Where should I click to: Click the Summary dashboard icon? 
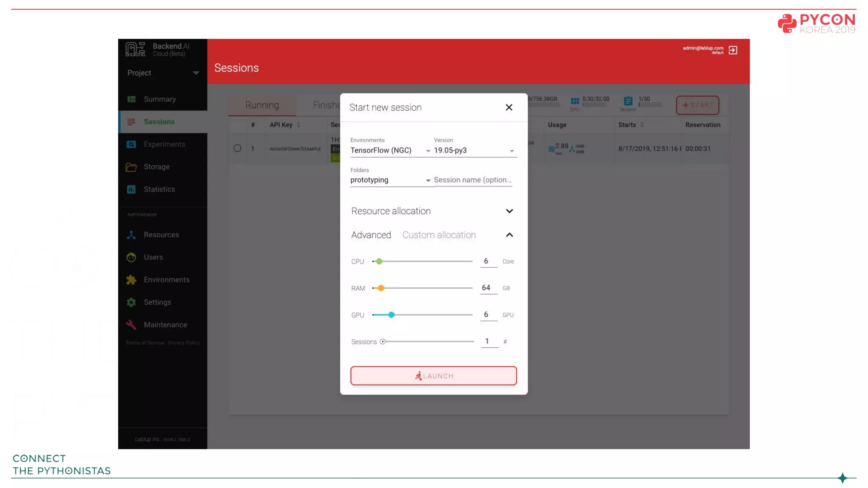point(131,99)
